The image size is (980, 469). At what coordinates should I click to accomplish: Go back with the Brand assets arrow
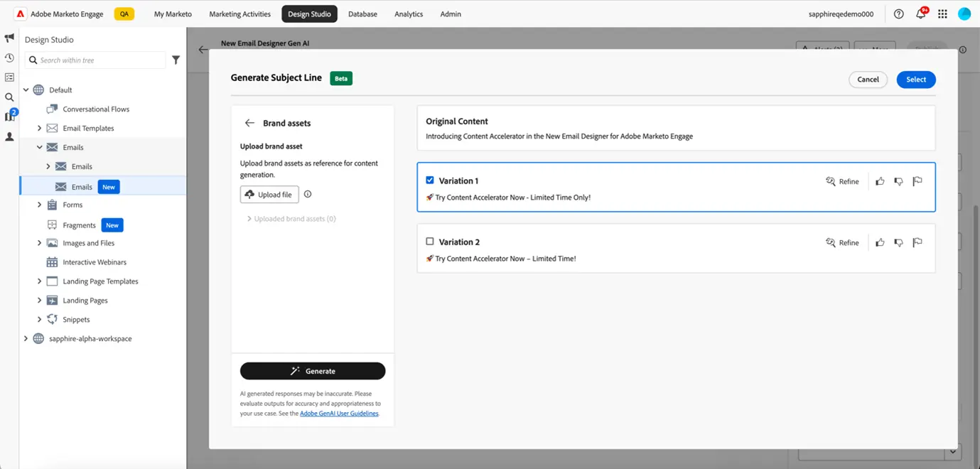tap(249, 123)
